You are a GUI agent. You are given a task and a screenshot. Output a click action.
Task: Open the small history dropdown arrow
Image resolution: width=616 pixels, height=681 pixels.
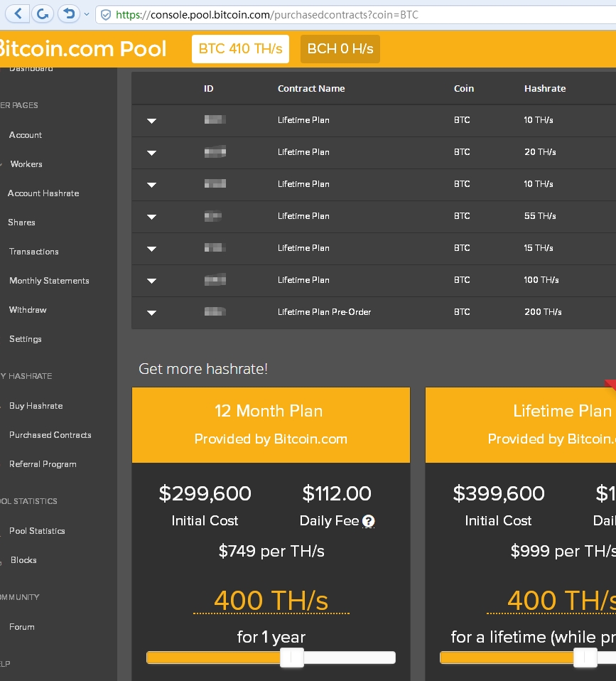(87, 14)
